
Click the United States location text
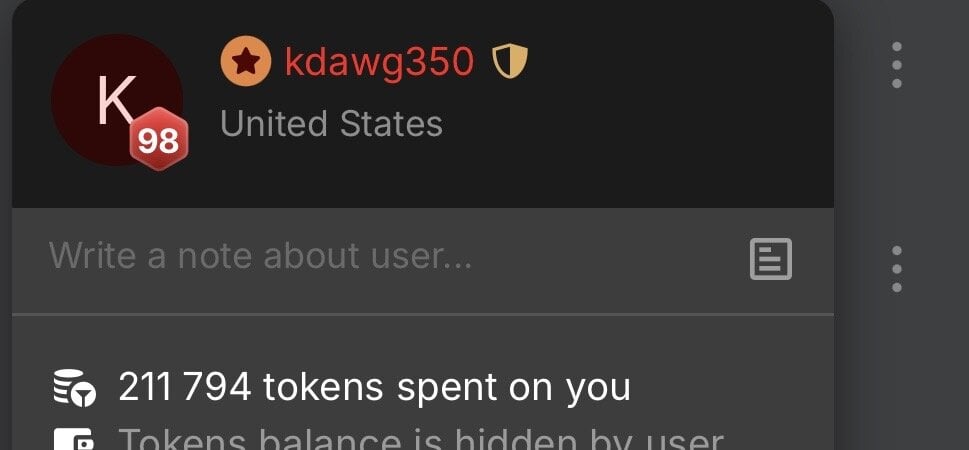[x=331, y=124]
